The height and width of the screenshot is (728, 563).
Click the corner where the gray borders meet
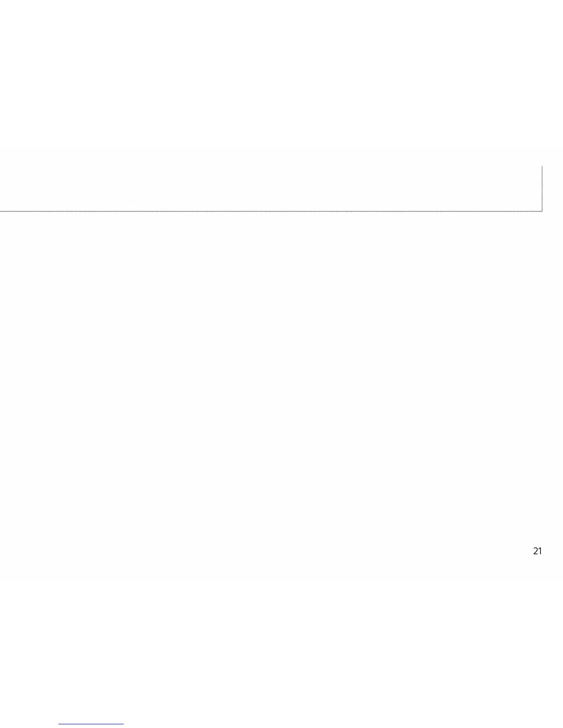click(542, 211)
